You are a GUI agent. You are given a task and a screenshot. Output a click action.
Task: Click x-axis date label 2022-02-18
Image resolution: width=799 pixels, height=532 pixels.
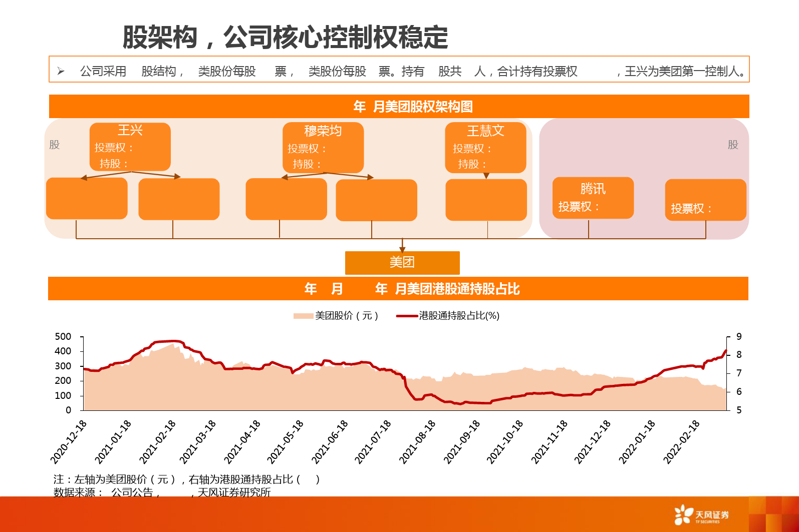tap(681, 442)
